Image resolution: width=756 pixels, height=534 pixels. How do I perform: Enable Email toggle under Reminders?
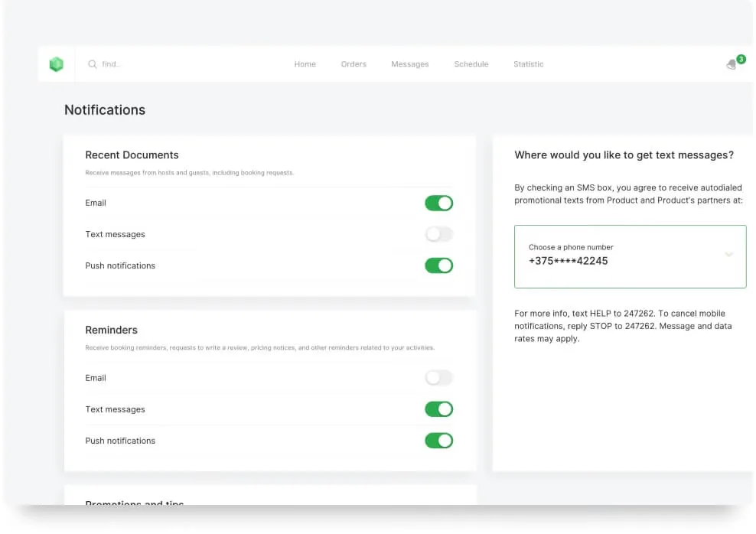coord(438,378)
